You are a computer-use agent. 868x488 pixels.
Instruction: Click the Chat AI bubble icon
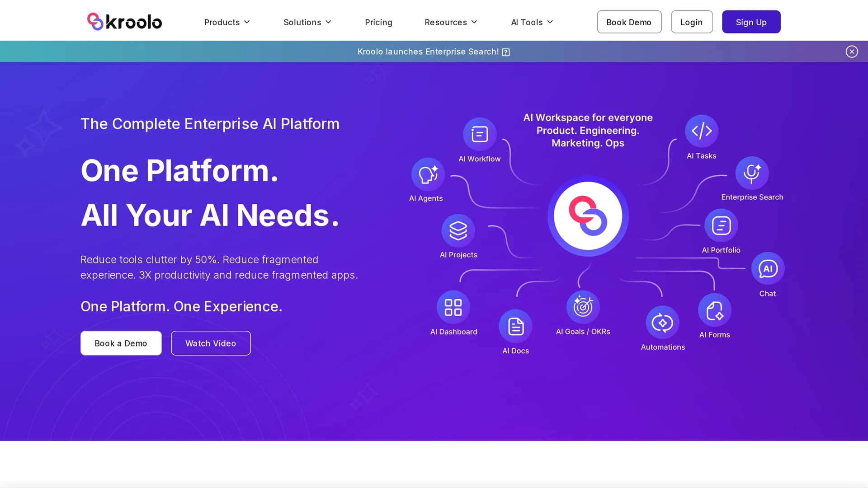pos(768,269)
